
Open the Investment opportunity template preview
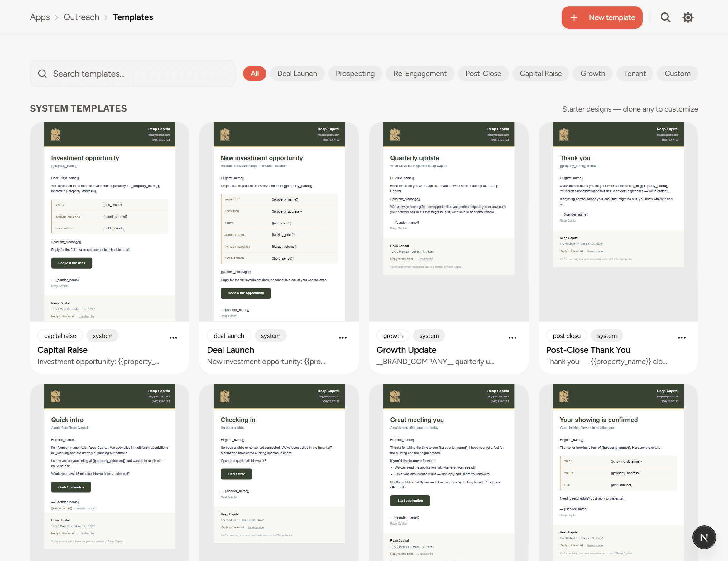click(x=110, y=222)
